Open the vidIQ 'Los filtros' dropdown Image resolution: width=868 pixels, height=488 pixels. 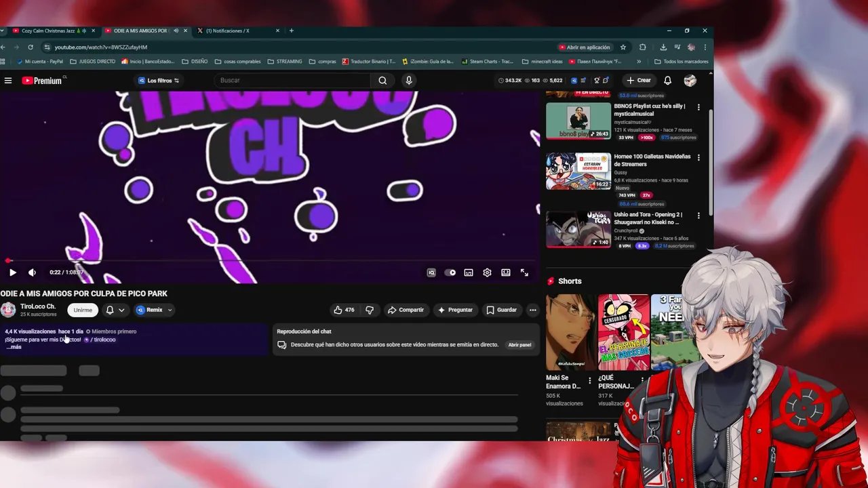coord(159,81)
